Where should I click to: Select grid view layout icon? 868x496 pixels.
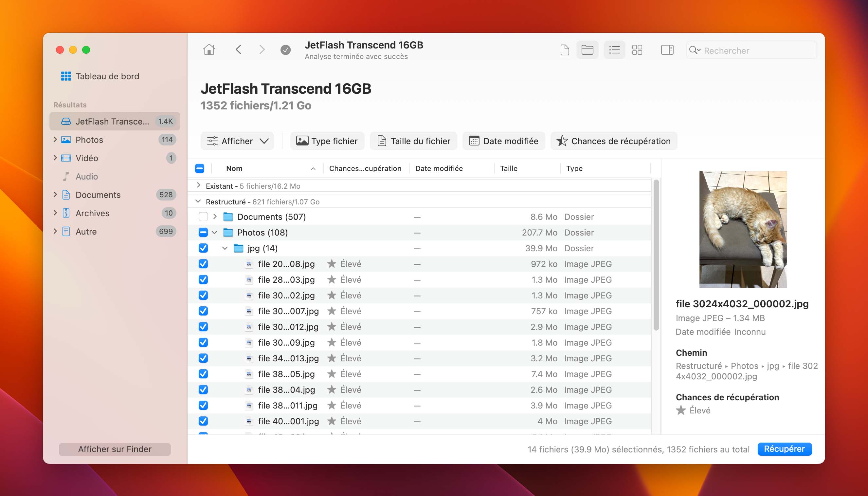[637, 50]
